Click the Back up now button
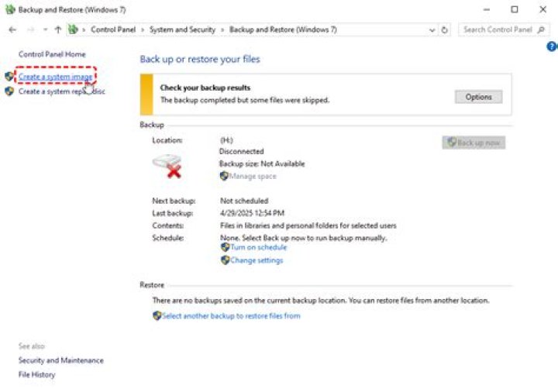The height and width of the screenshot is (392, 558). point(474,143)
